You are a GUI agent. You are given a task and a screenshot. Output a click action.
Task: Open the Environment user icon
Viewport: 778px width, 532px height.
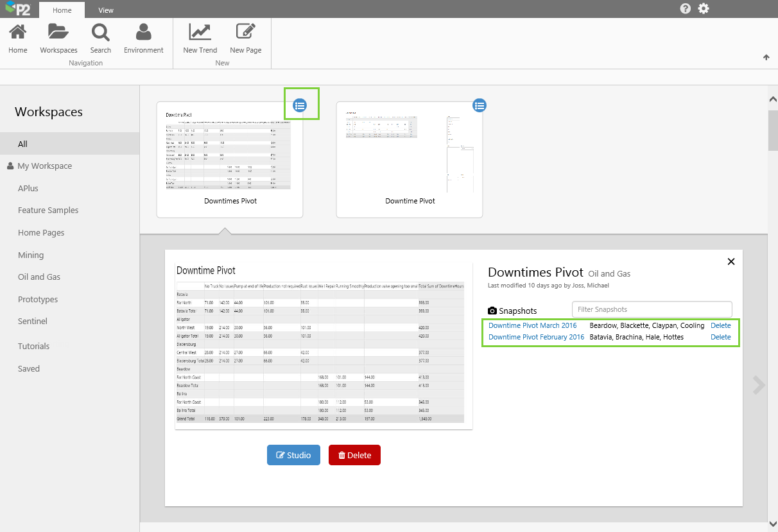click(x=144, y=33)
